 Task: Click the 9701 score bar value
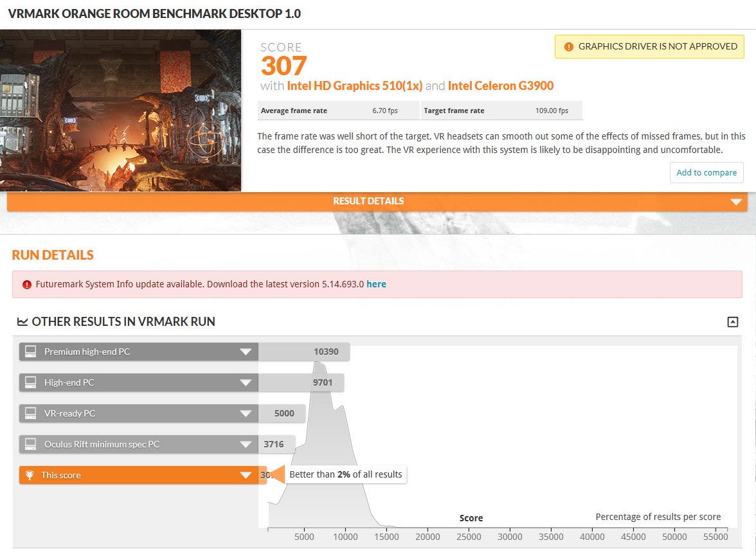323,382
